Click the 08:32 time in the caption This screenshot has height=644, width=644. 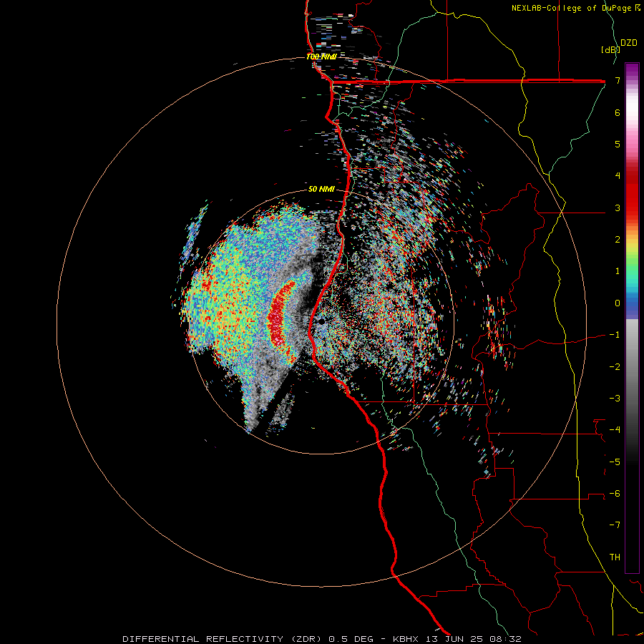[x=507, y=639]
